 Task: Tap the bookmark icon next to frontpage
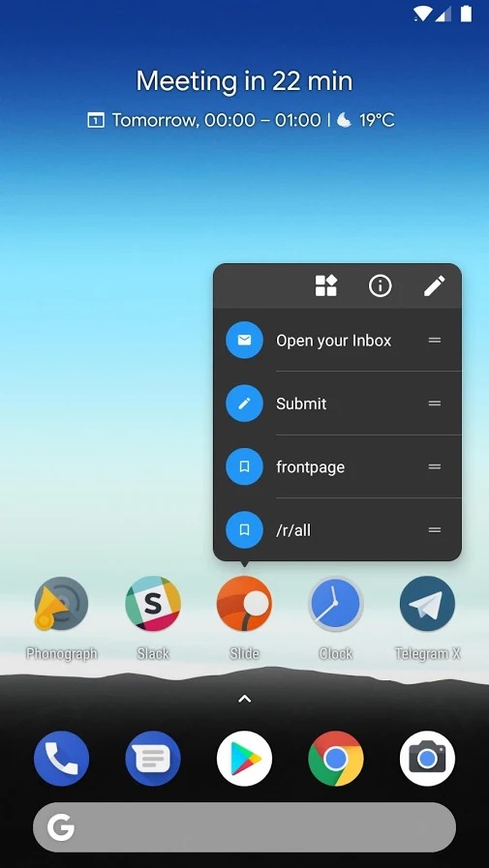[244, 466]
